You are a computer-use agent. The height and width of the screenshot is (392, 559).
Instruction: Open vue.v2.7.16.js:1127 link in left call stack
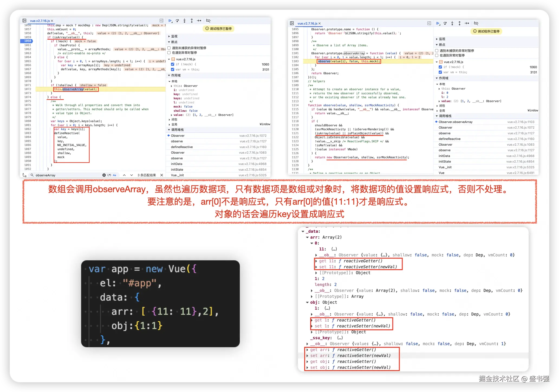point(253,141)
